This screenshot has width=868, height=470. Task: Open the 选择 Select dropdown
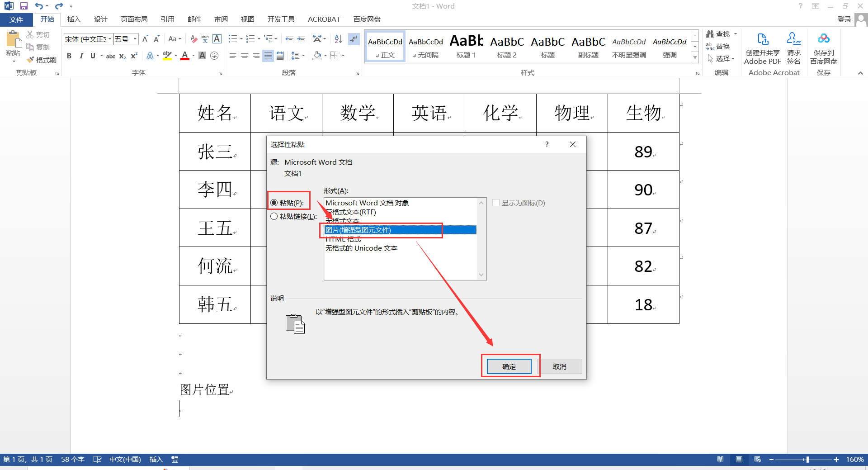[721, 59]
